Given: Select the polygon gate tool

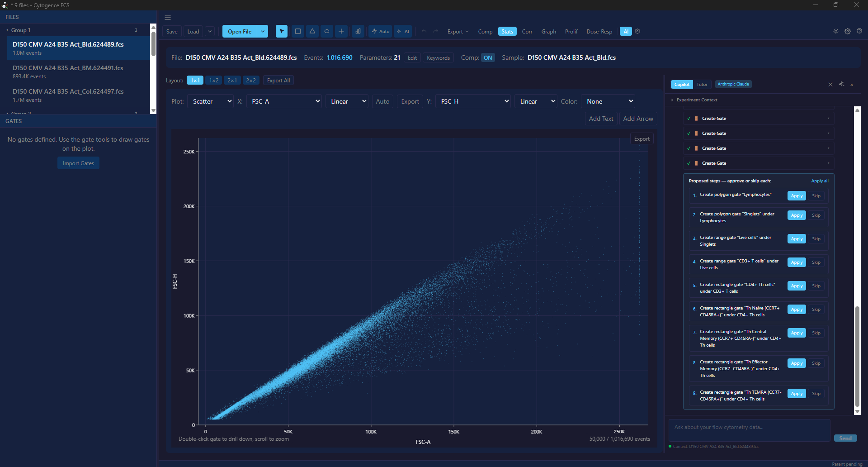Looking at the screenshot, I should click(312, 31).
